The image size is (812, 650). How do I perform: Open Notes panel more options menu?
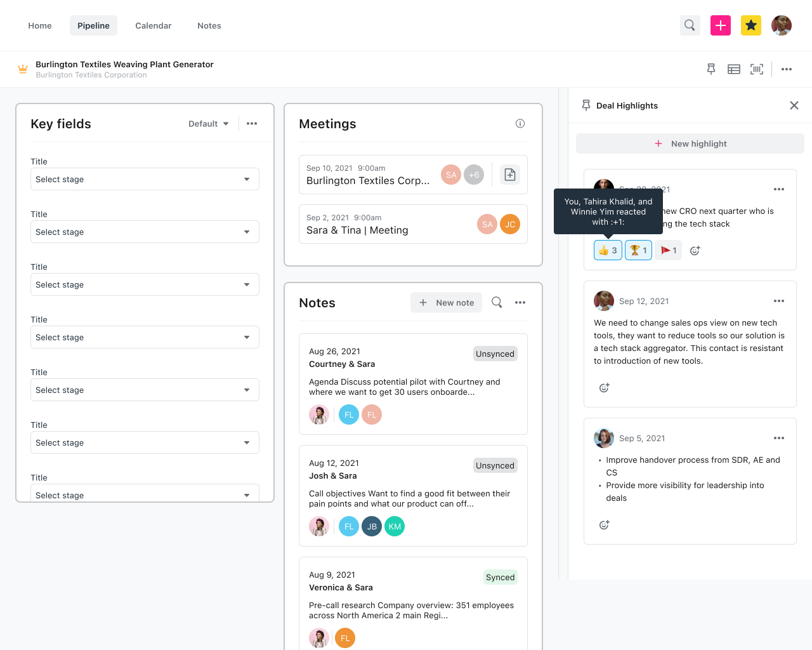(520, 303)
